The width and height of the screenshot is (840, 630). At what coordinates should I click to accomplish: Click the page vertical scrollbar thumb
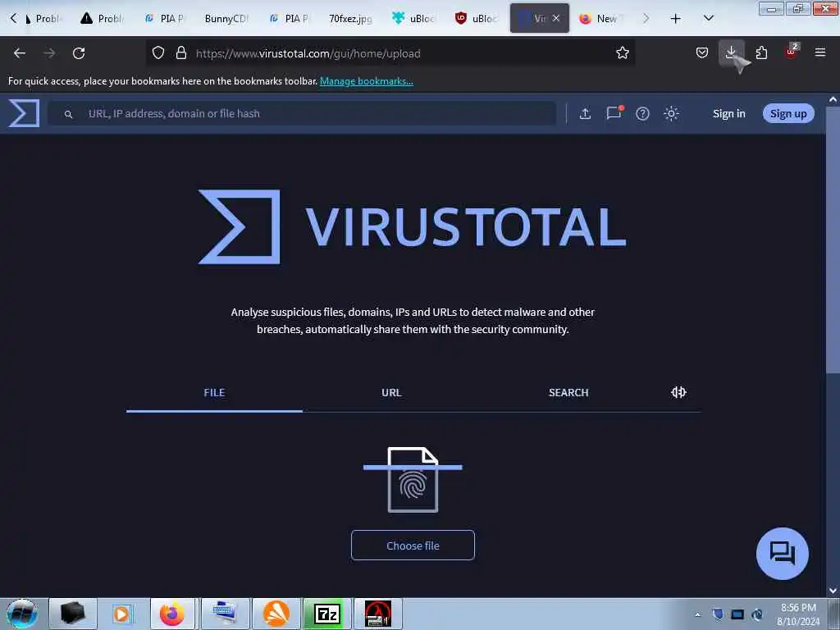click(832, 241)
